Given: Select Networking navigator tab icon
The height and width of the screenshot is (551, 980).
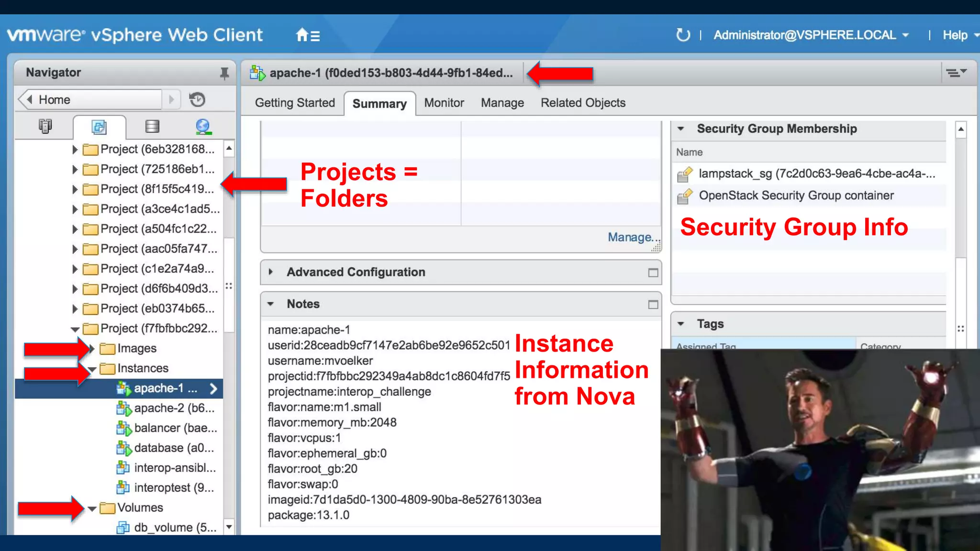Looking at the screenshot, I should [x=203, y=126].
